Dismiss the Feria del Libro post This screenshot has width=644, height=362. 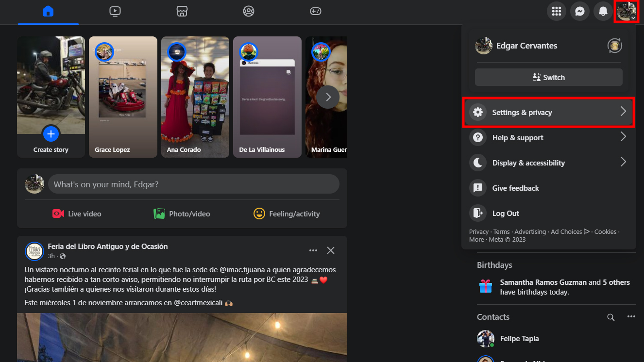click(331, 250)
